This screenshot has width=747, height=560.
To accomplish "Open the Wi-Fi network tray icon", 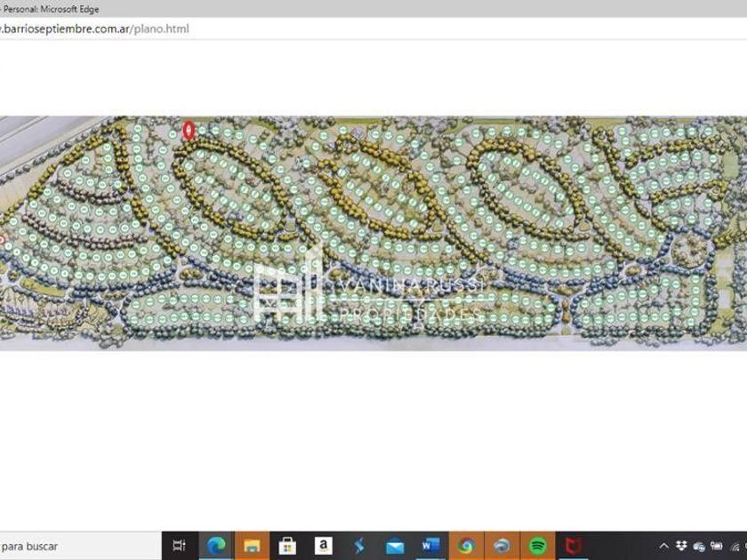I will tap(735, 546).
